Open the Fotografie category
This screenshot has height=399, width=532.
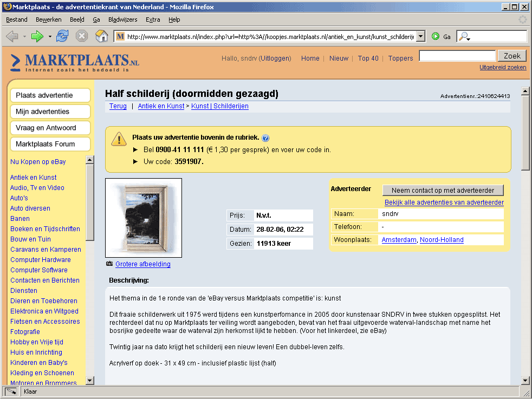25,331
